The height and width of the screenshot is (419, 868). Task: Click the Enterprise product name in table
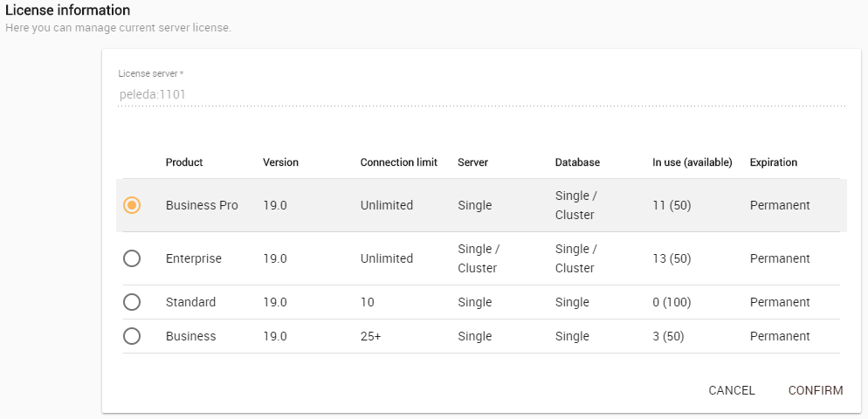(194, 258)
